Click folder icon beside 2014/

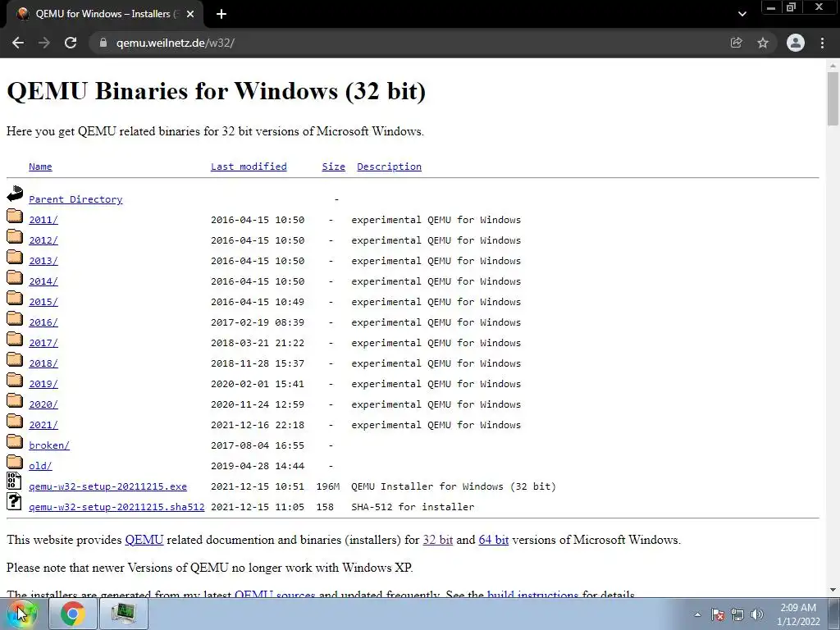coord(15,277)
